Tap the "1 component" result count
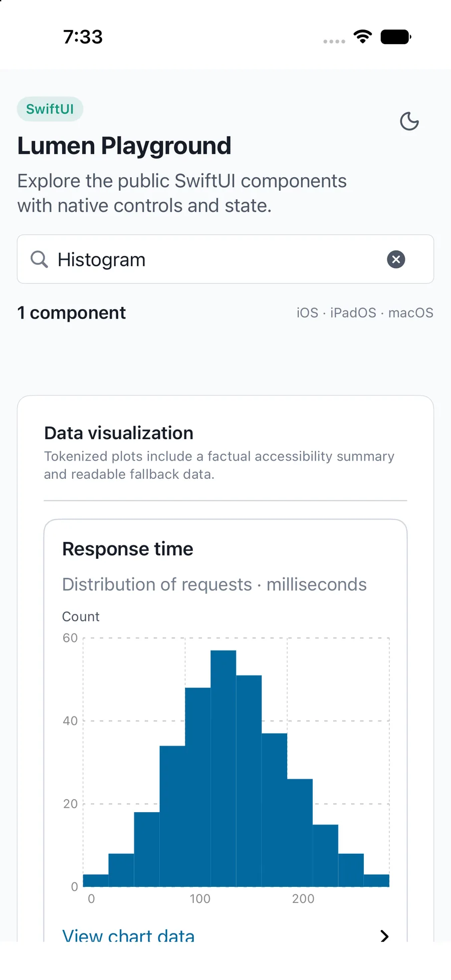Screen dimensions: 451x980 pyautogui.click(x=72, y=313)
